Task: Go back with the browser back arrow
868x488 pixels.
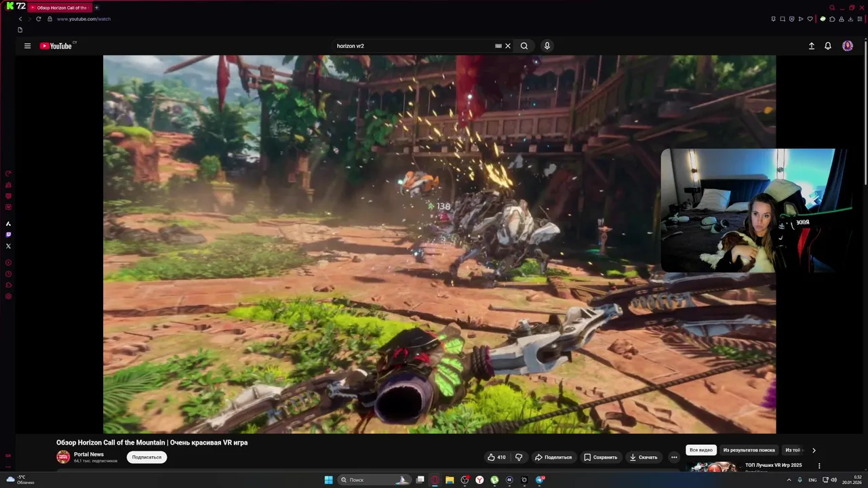Action: coord(20,19)
